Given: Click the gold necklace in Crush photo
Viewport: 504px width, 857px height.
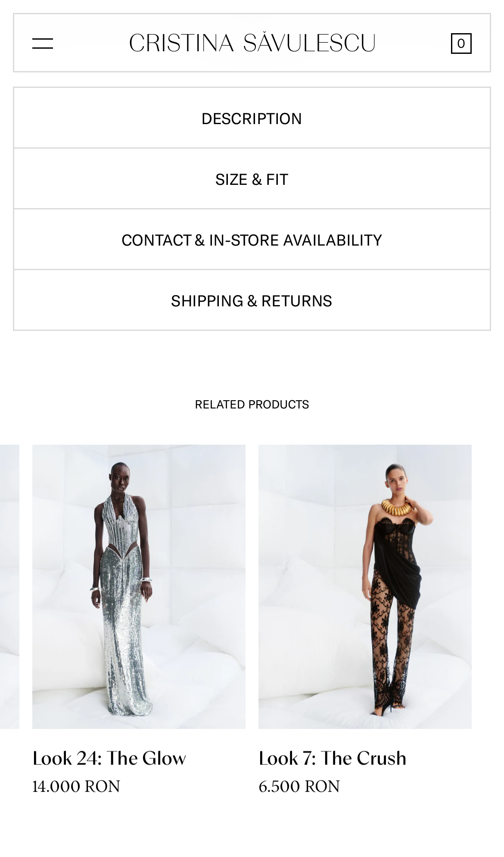Looking at the screenshot, I should (397, 508).
